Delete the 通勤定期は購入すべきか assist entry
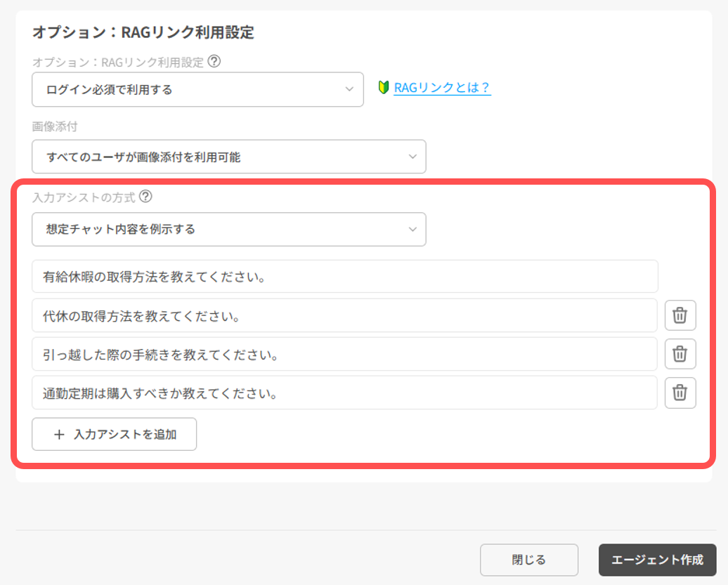Image resolution: width=728 pixels, height=585 pixels. [680, 393]
